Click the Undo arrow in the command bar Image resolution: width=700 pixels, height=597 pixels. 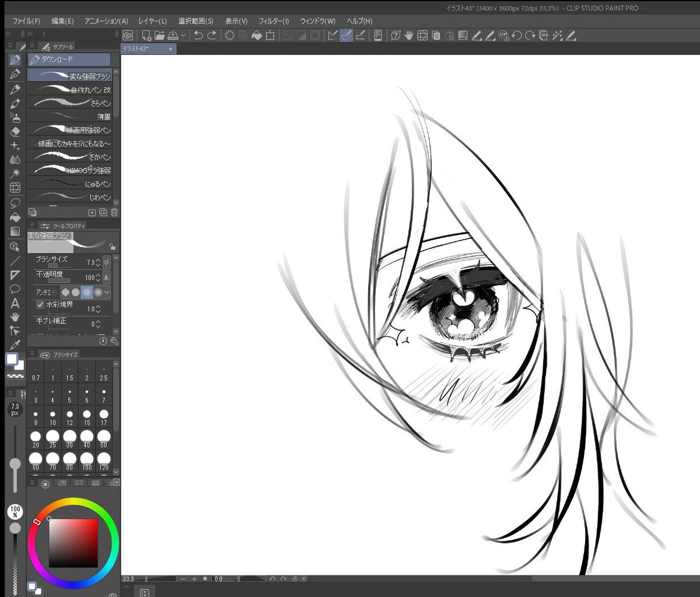click(198, 36)
